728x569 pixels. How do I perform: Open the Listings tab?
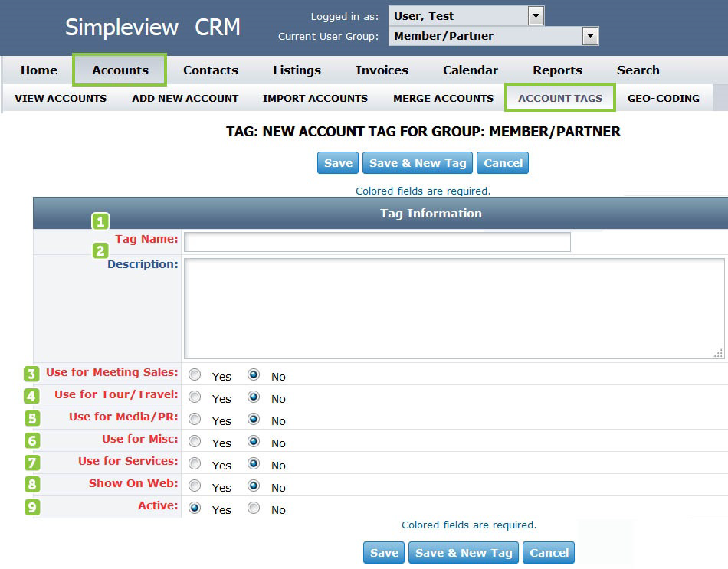pyautogui.click(x=297, y=70)
